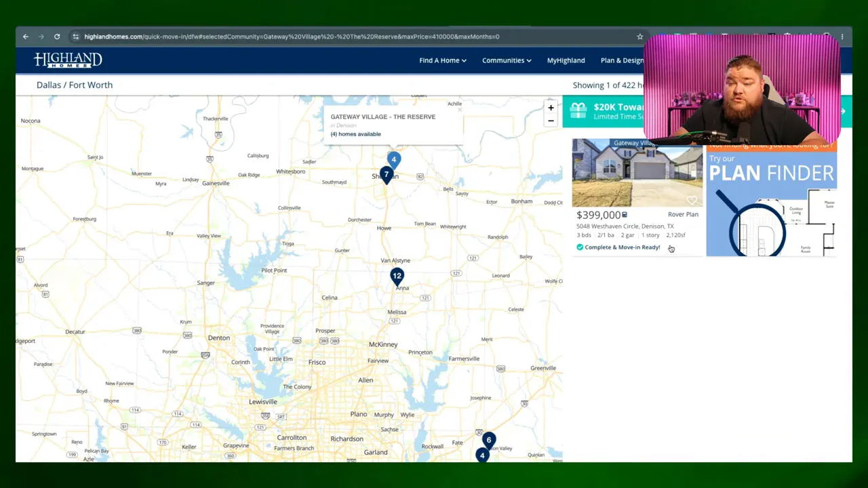Click Complete & Move-in Ready! status
The height and width of the screenshot is (488, 868).
(623, 247)
